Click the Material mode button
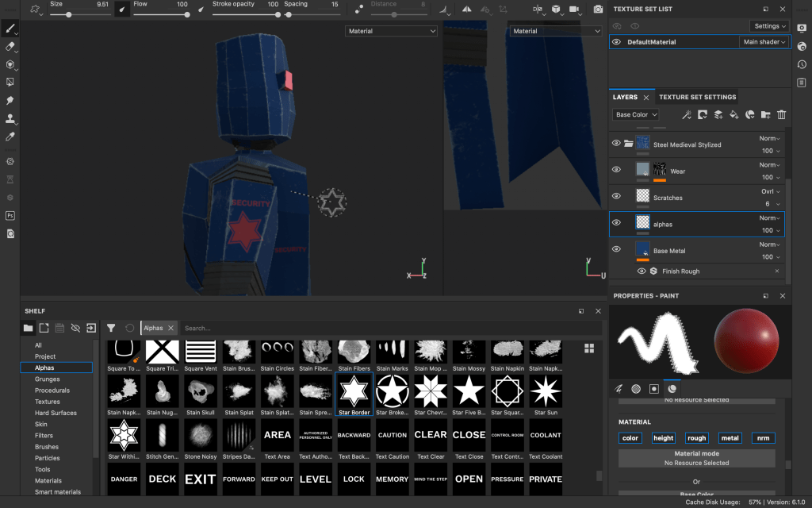Screen dimensions: 812x508 [696, 458]
